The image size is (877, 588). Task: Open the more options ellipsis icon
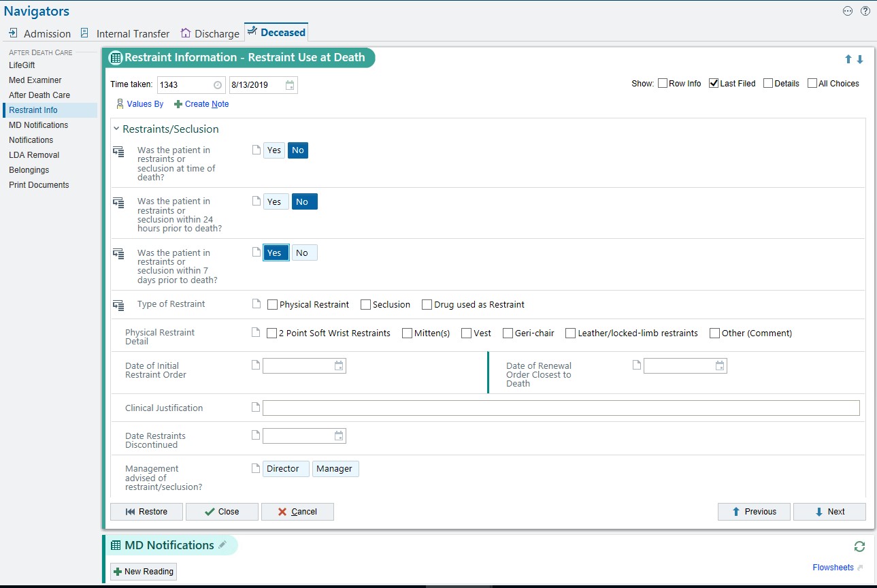tap(848, 11)
